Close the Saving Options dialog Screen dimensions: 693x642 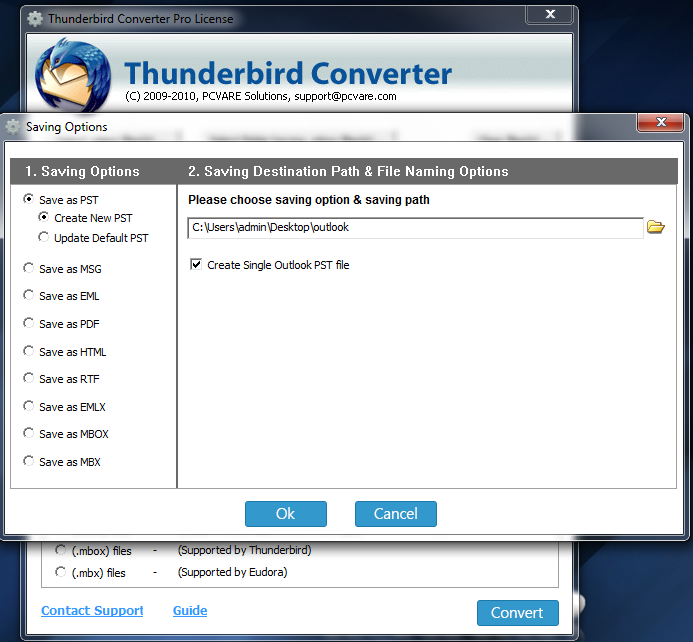(661, 122)
